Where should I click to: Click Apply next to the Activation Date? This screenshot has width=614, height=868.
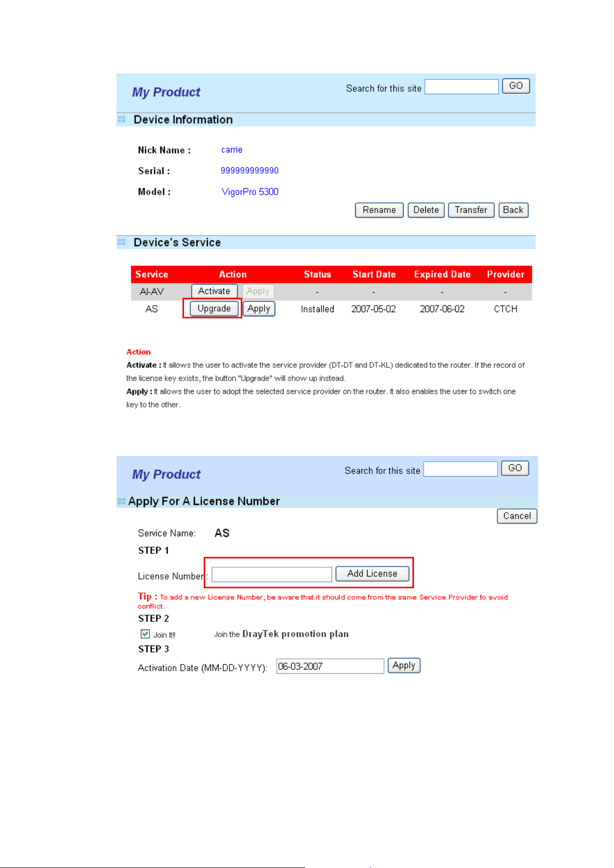coord(404,666)
